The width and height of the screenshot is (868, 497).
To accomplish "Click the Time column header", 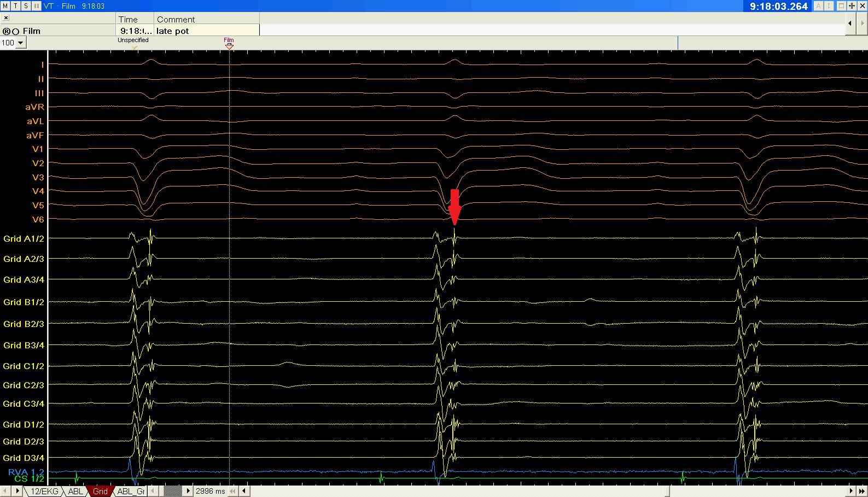I will [x=129, y=19].
